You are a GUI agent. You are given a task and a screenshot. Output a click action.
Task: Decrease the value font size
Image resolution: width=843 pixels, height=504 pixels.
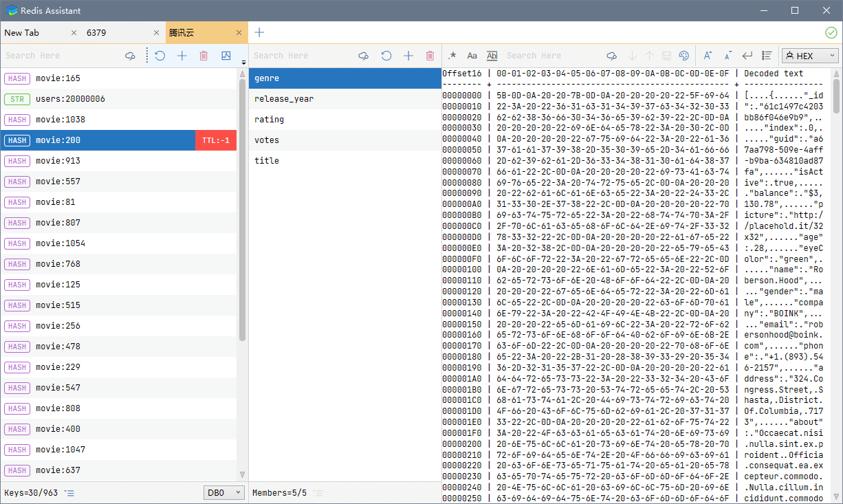728,56
